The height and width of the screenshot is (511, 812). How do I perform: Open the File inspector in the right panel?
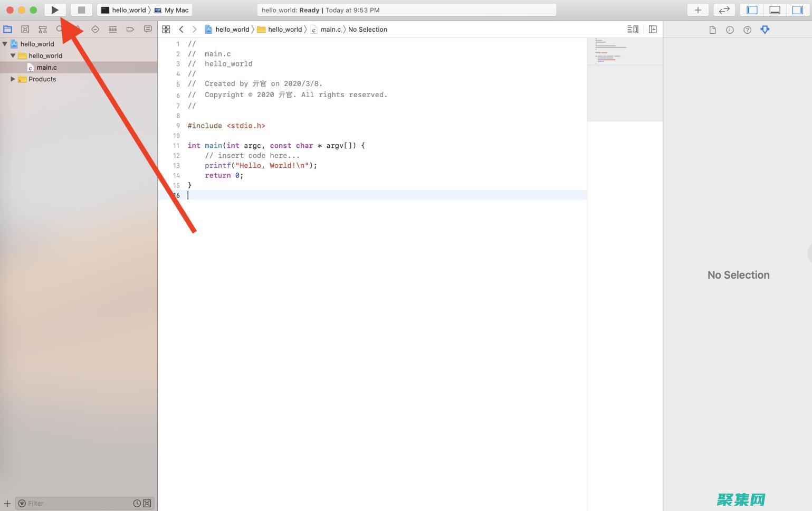pos(712,30)
